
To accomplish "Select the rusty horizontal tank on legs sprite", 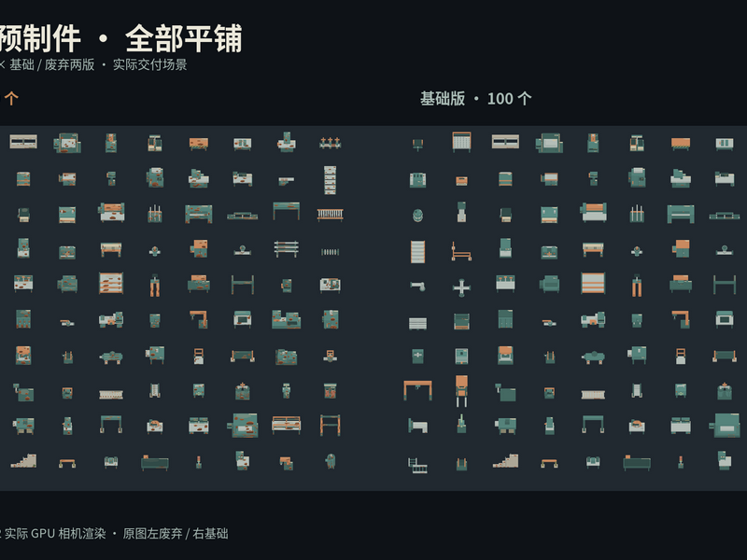I will (x=111, y=357).
